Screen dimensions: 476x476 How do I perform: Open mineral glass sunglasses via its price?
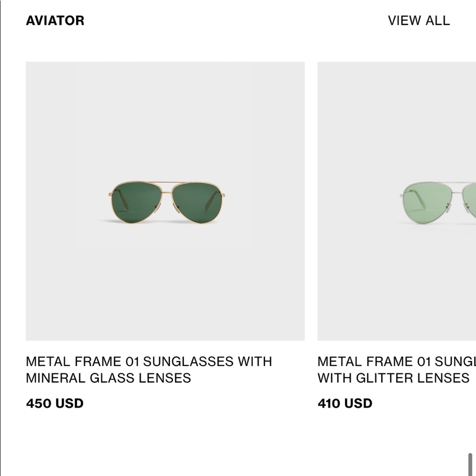[x=55, y=403]
